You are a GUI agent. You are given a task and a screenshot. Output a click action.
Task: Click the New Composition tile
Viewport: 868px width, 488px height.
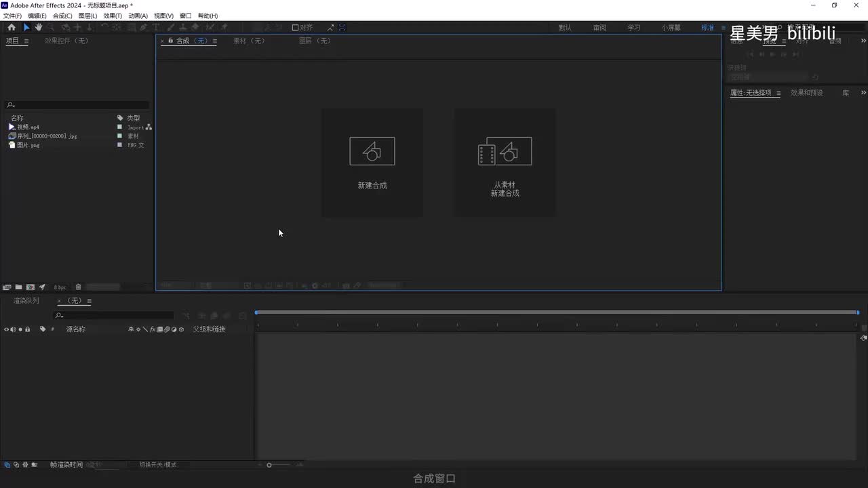tap(372, 163)
